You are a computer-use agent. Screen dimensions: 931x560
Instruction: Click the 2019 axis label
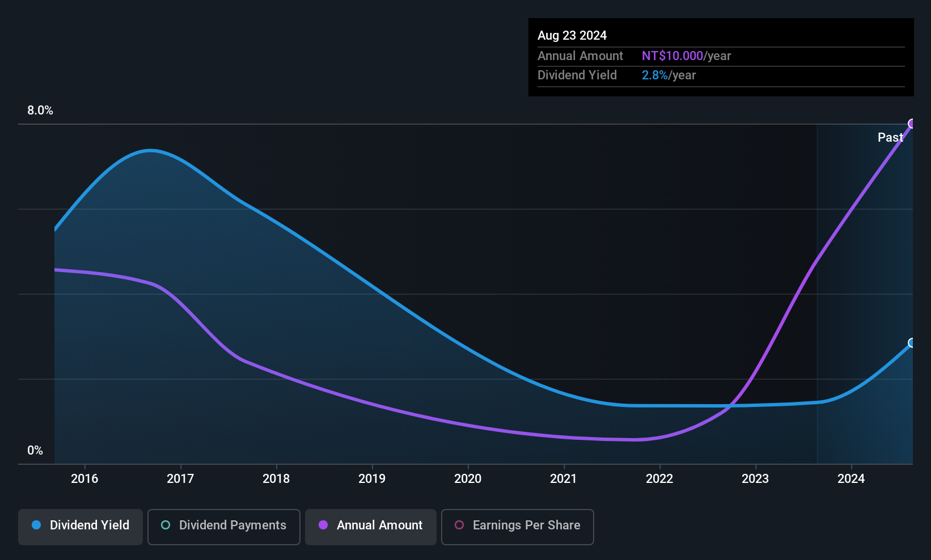click(x=372, y=479)
